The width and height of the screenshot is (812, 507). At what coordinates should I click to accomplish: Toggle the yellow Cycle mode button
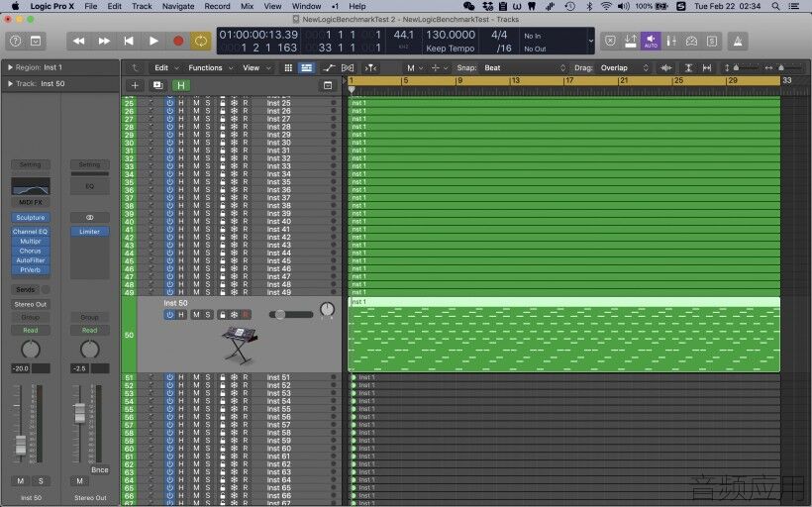point(201,41)
